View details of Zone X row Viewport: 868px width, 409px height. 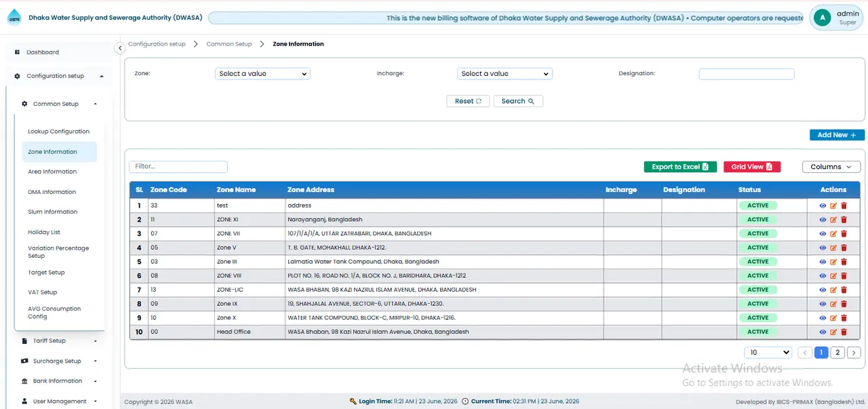(x=823, y=318)
